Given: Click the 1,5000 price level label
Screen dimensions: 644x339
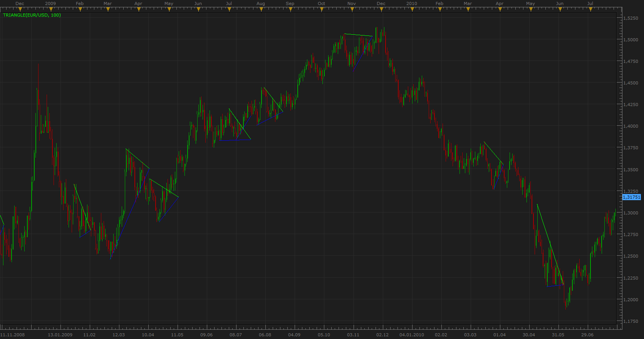Looking at the screenshot, I should [631, 40].
